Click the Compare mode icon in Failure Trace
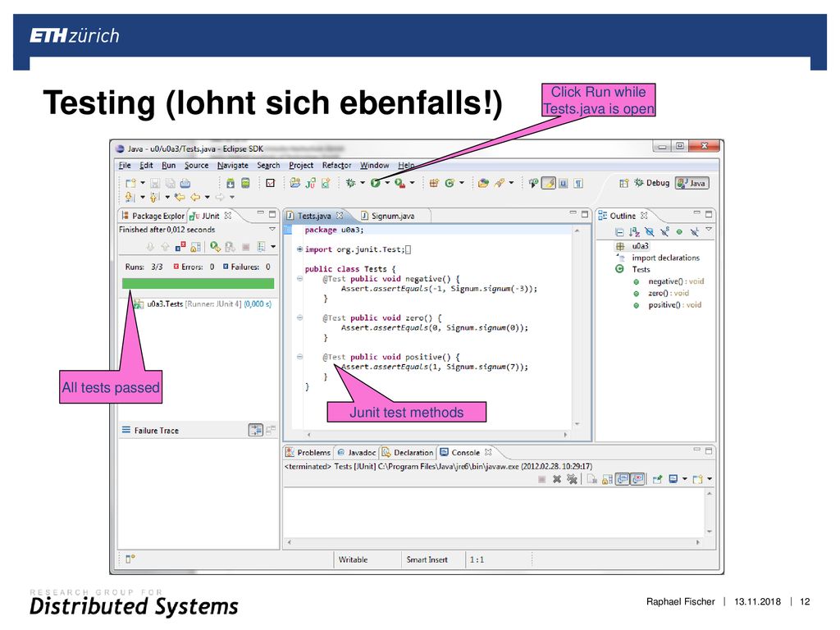 point(271,430)
